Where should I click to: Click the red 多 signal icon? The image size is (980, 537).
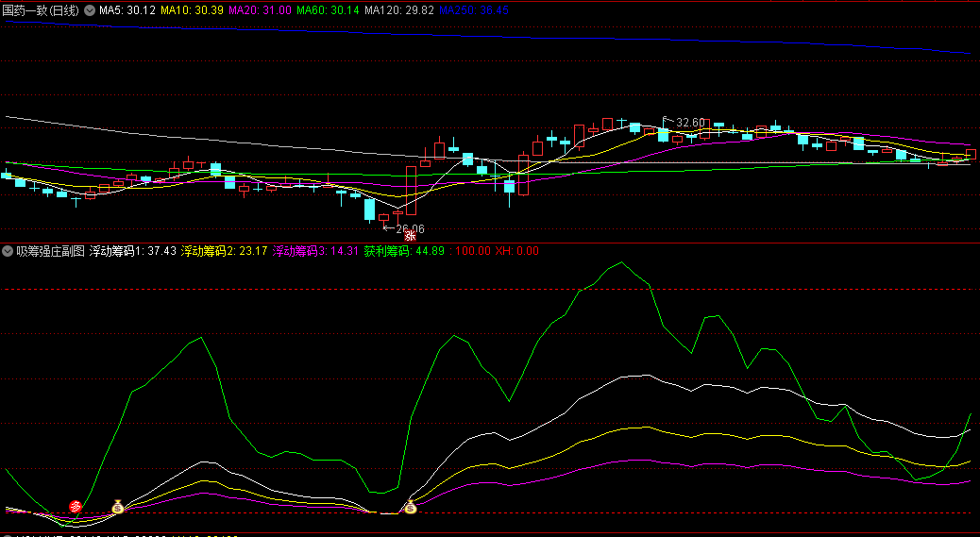[x=76, y=507]
